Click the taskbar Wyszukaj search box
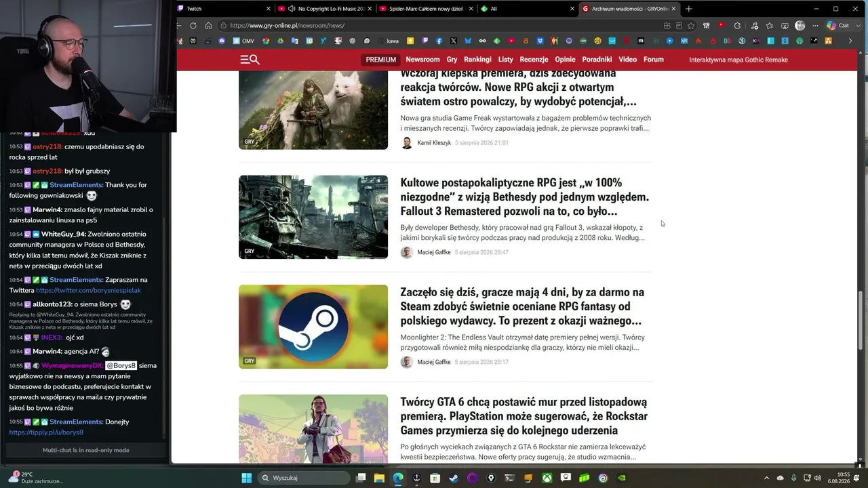868x488 pixels. click(x=305, y=478)
